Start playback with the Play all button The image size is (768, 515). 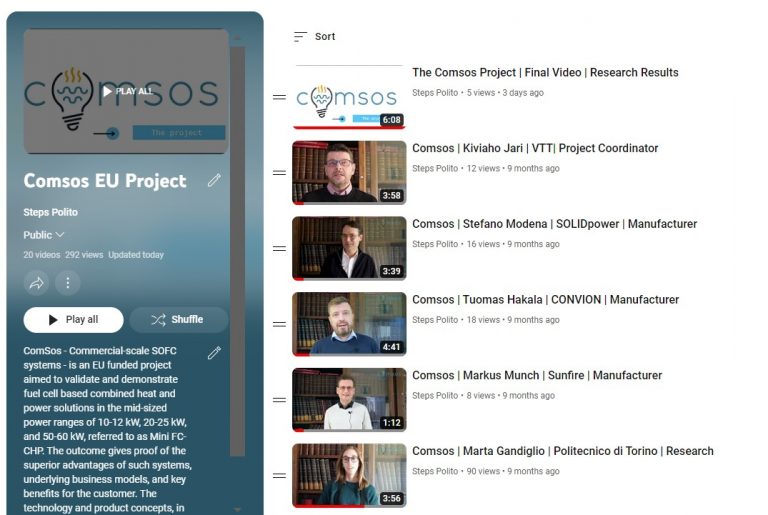73,319
